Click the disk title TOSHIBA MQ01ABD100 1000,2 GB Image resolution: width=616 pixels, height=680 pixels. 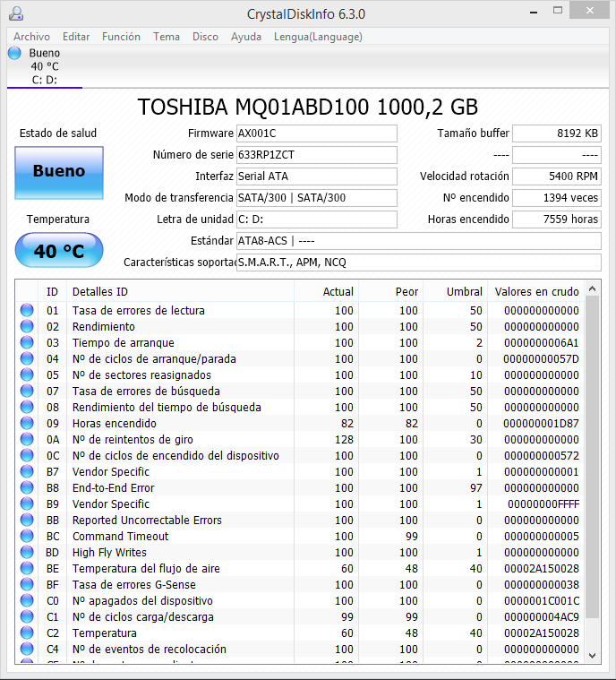point(308,108)
